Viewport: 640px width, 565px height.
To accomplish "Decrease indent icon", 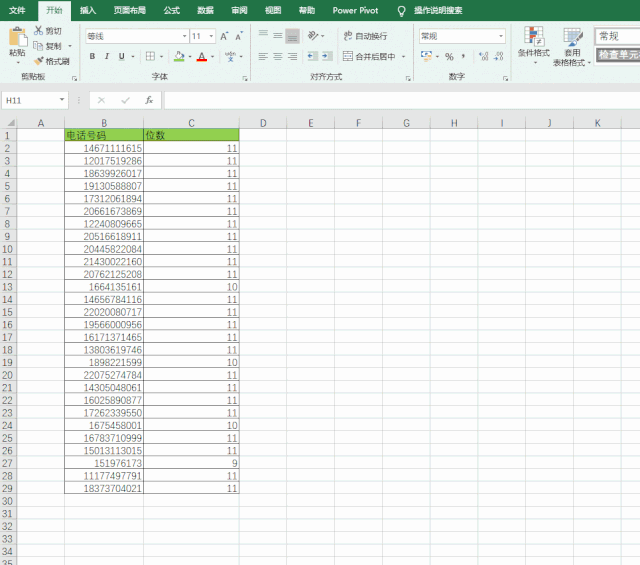I will pos(313,56).
